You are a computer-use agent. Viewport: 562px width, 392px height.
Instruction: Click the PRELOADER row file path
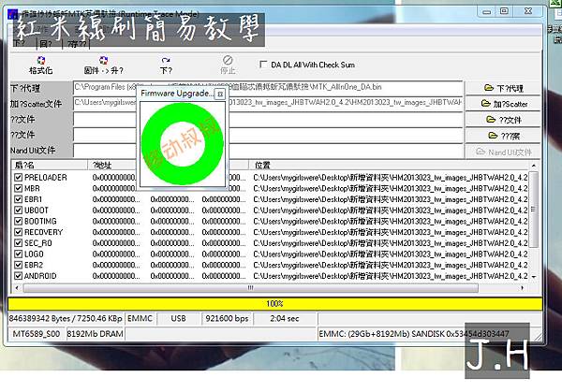[391, 178]
